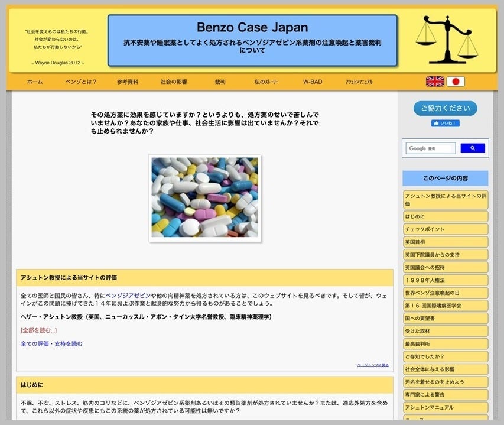Click the ページトップに戻る link
Viewport: 504px width, 425px height.
point(373,365)
